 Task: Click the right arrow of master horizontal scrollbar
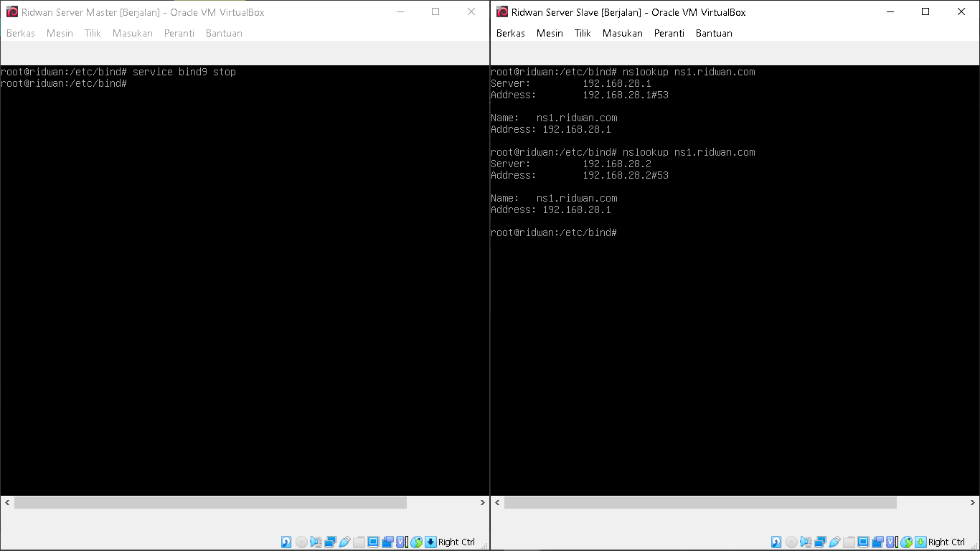[482, 502]
